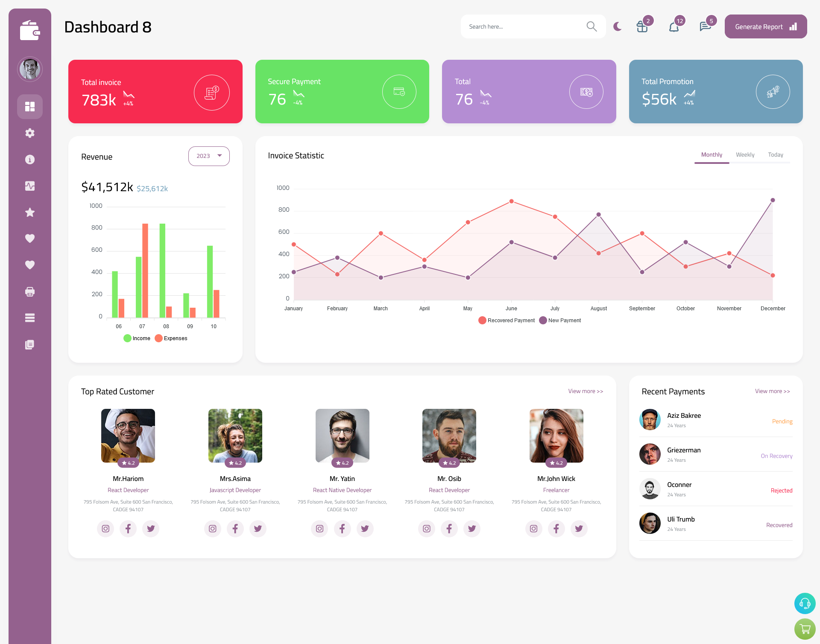Click the printer icon in sidebar
The image size is (820, 644).
(29, 291)
